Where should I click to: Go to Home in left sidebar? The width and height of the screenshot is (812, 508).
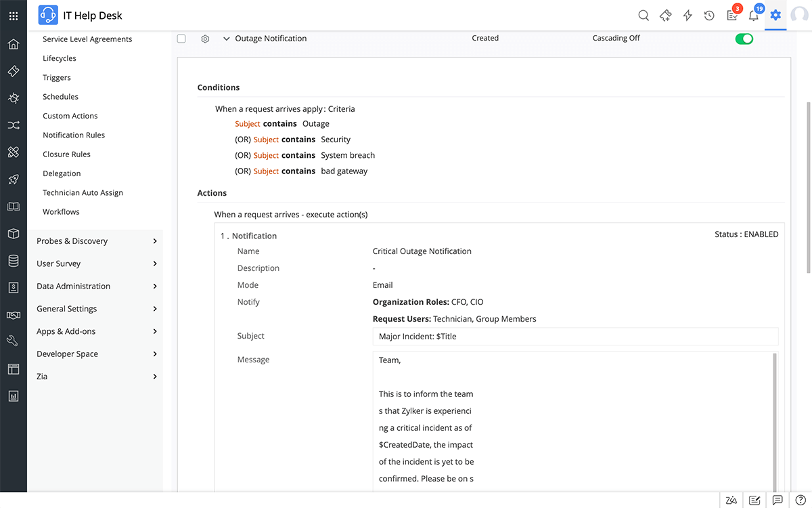14,45
